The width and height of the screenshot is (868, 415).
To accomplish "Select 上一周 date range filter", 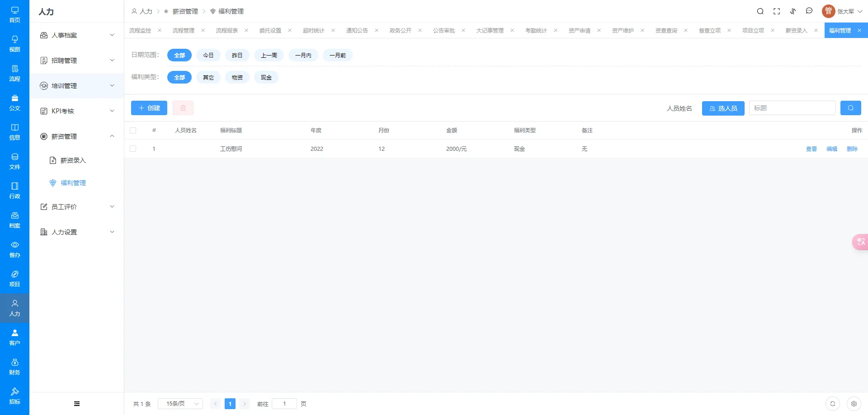I will [x=269, y=55].
